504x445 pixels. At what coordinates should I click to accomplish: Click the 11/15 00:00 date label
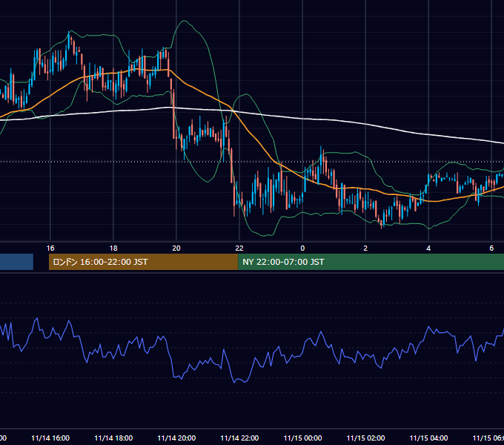(x=302, y=438)
